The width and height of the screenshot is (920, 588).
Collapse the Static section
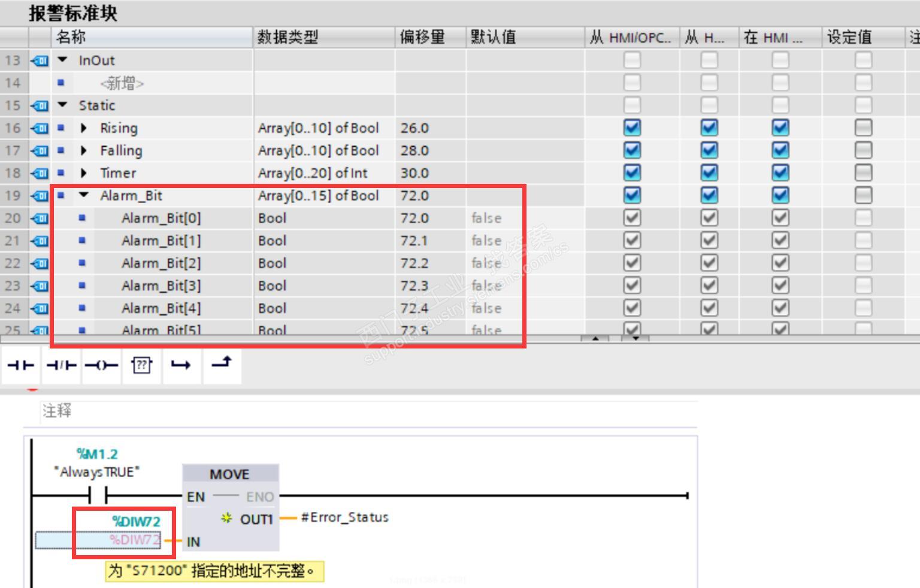(x=62, y=105)
